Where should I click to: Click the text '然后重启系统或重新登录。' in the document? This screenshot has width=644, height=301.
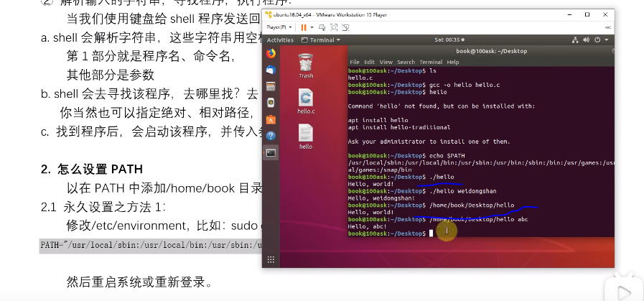pos(139,282)
